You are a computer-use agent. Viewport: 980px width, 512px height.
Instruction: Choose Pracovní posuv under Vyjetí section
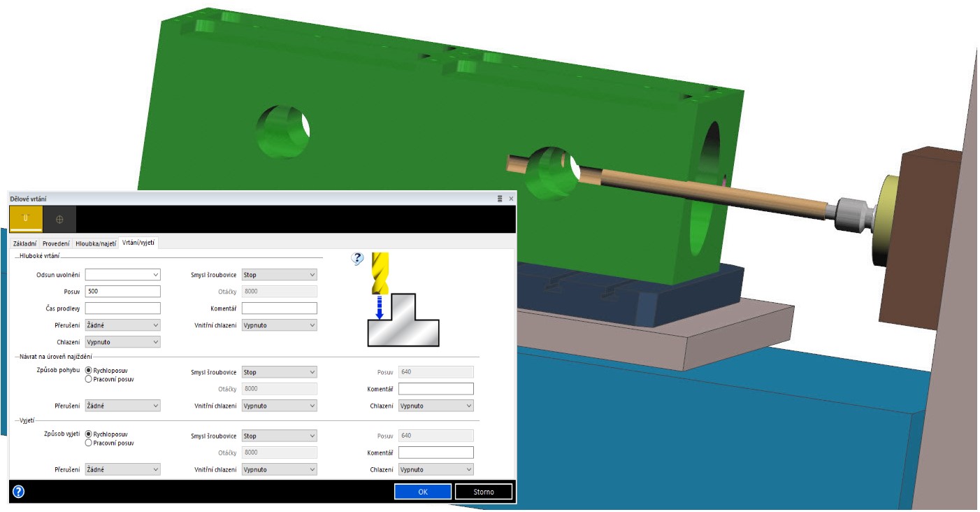pyautogui.click(x=89, y=443)
